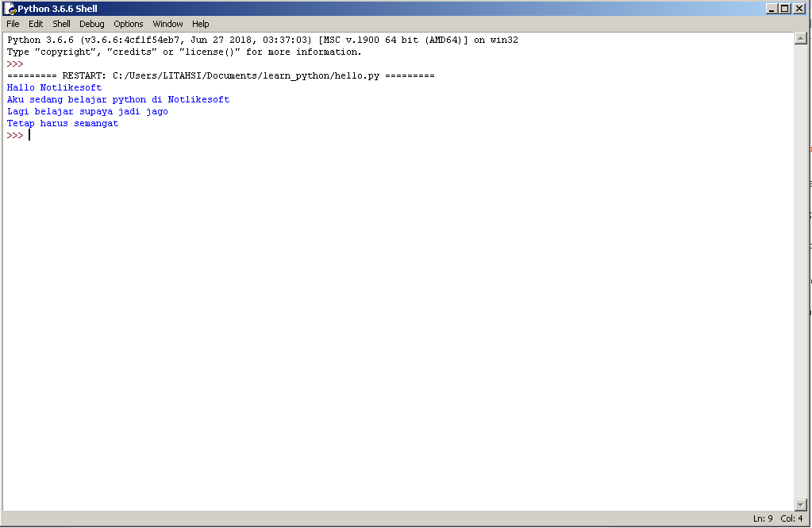
Task: Click the scrollbar down arrow
Action: [x=800, y=505]
